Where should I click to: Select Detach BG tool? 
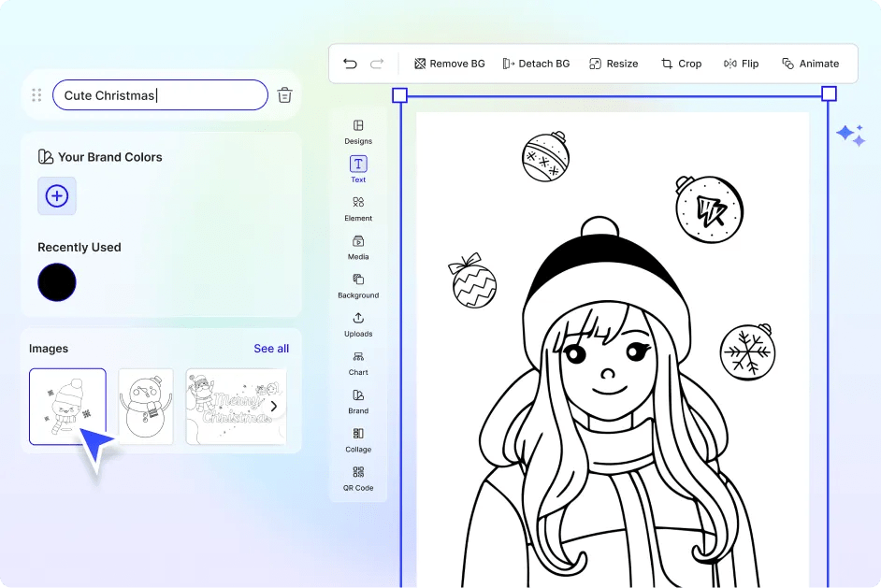[x=536, y=64]
